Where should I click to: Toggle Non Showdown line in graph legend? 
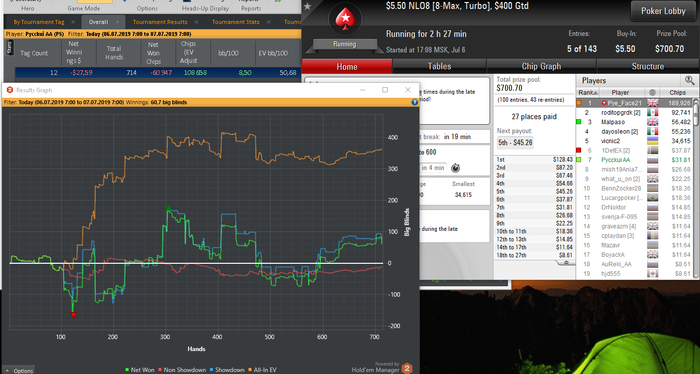pyautogui.click(x=182, y=370)
